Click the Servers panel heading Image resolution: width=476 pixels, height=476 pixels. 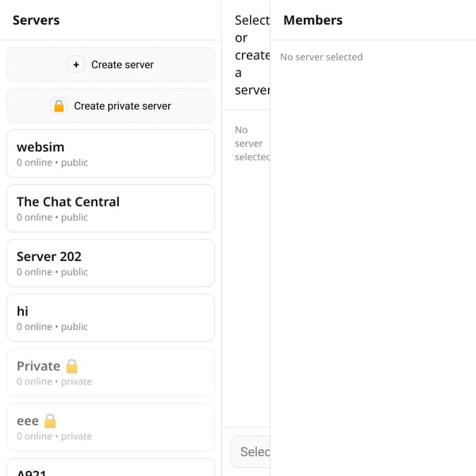(36, 21)
